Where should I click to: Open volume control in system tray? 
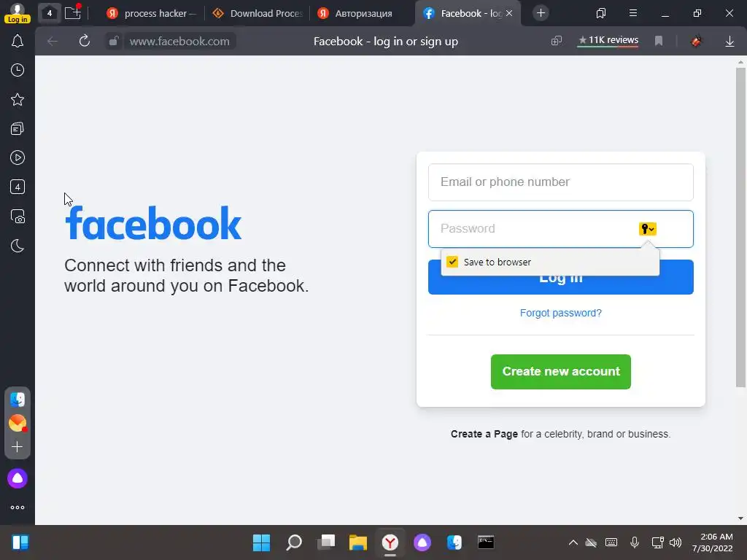(675, 542)
